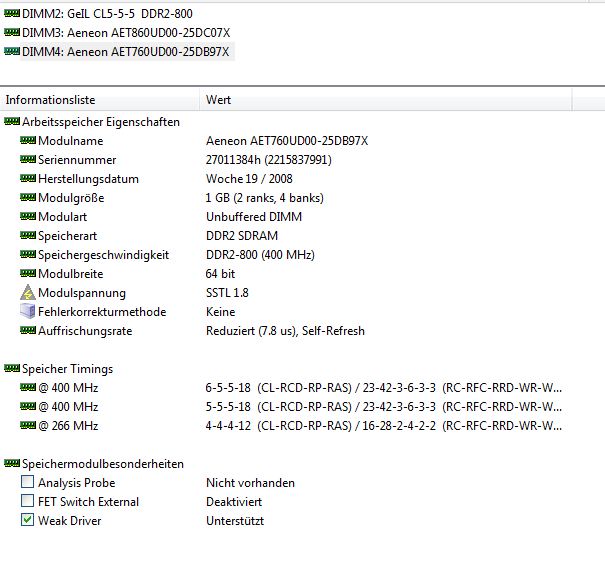Uncheck the Weak Driver checkbox

[28, 521]
